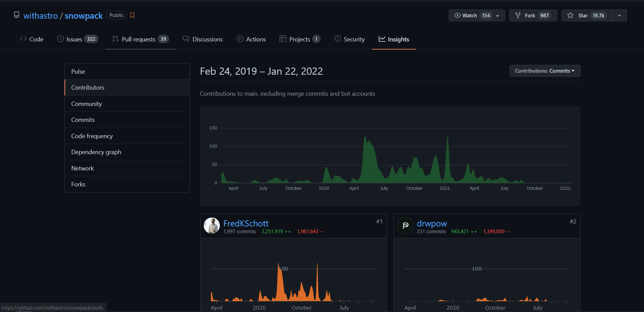Expand the Contributions: Commits dropdown
Image resolution: width=644 pixels, height=312 pixels.
pyautogui.click(x=544, y=71)
